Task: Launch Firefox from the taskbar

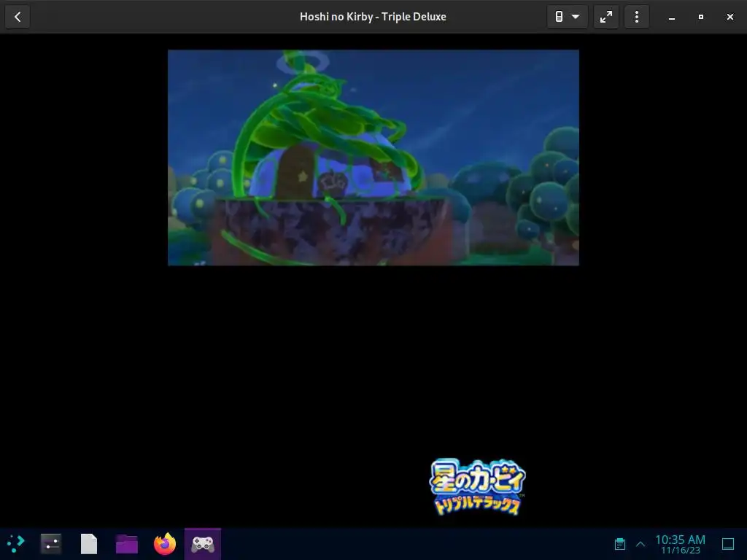Action: [x=165, y=543]
